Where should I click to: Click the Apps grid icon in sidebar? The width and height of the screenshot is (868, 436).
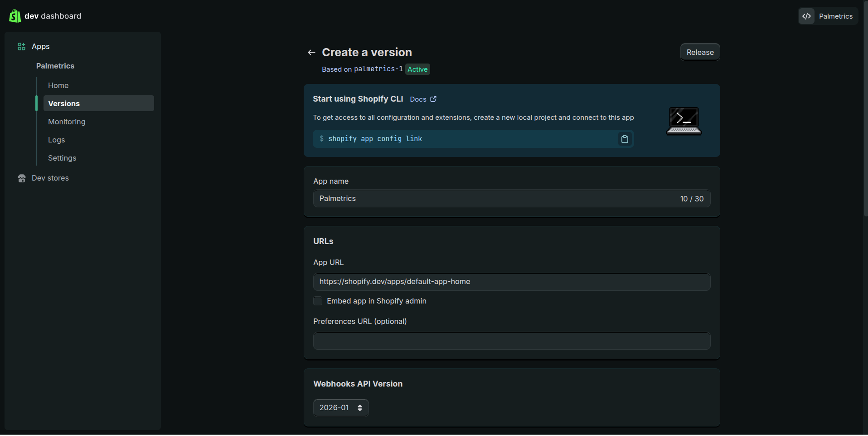coord(21,47)
